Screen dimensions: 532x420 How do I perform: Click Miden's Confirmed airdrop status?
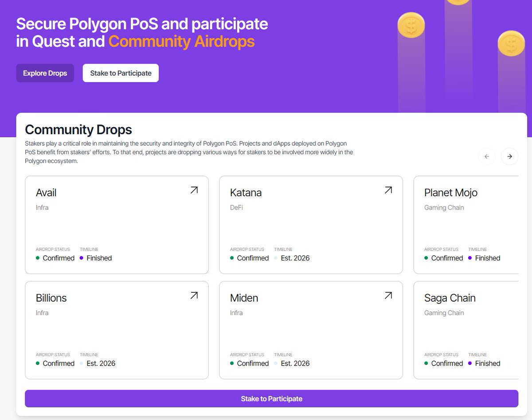point(253,363)
